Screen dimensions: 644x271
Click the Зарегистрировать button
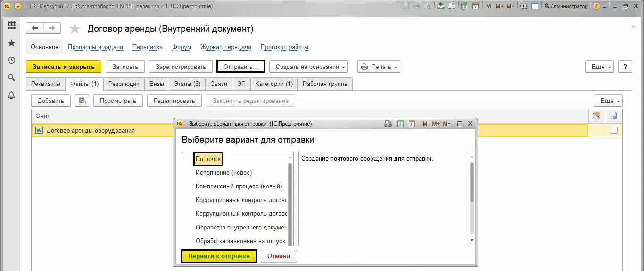[181, 67]
